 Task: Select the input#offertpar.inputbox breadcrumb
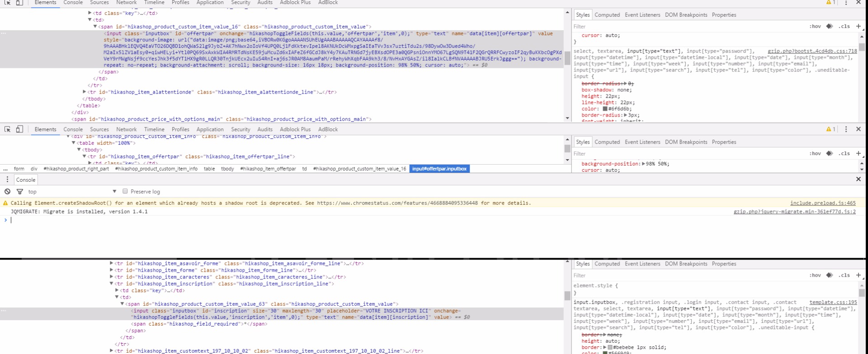point(439,169)
